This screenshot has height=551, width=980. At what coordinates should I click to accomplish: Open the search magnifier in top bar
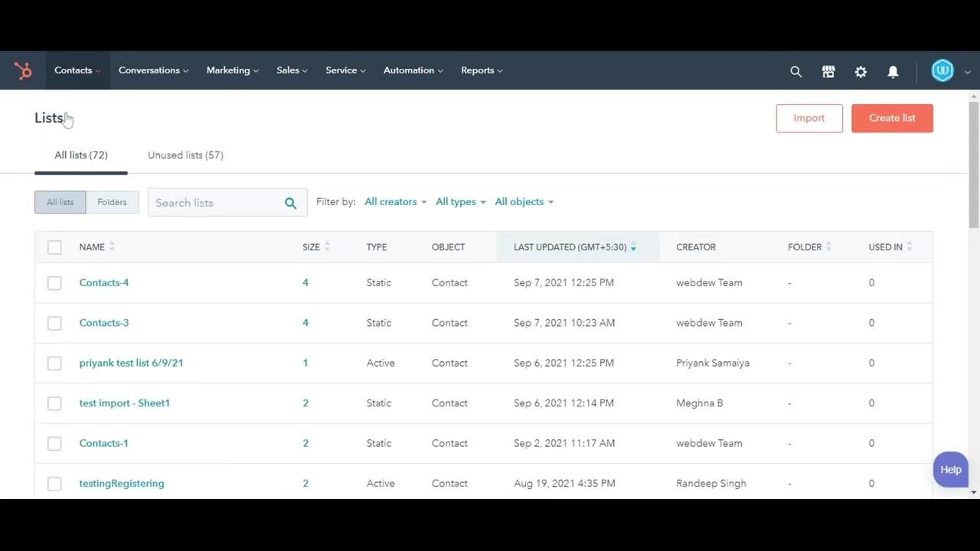coord(796,71)
